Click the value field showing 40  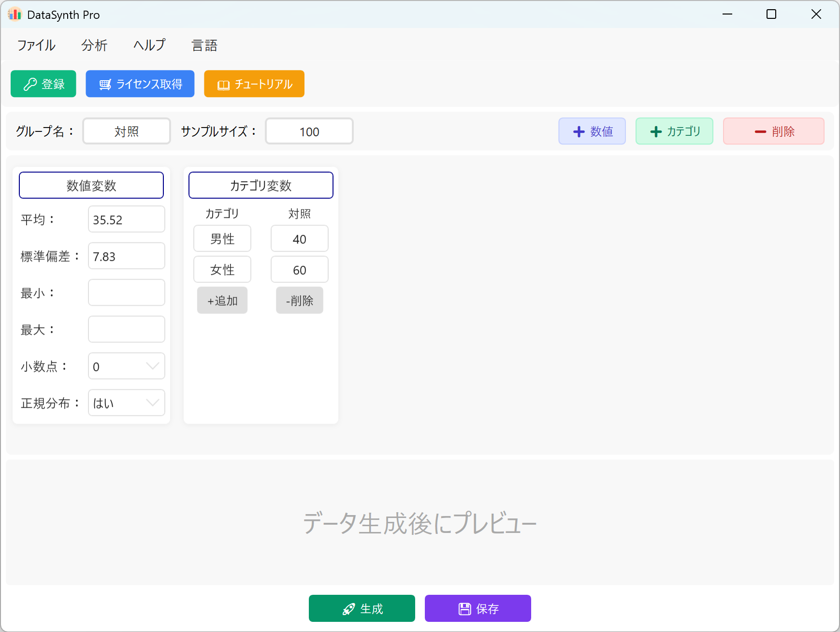300,239
